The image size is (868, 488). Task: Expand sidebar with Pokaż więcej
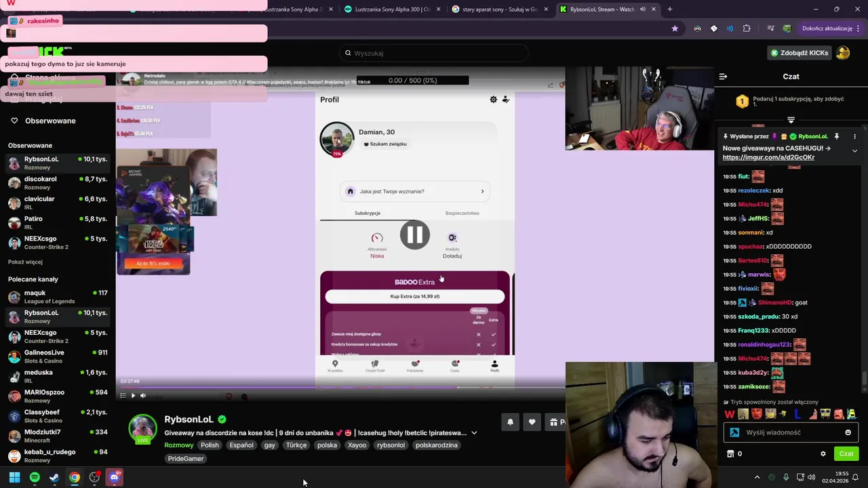pos(25,262)
